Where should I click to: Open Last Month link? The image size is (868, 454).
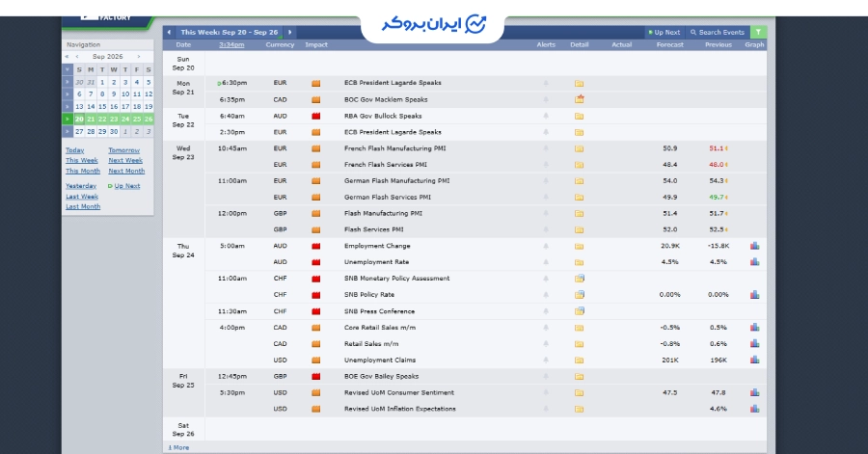[x=83, y=206]
